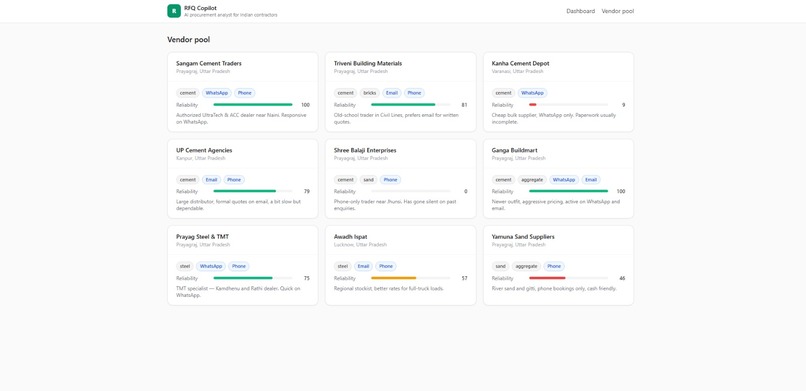Go to Vendor pool nav link
This screenshot has height=391, width=806.
tap(617, 11)
